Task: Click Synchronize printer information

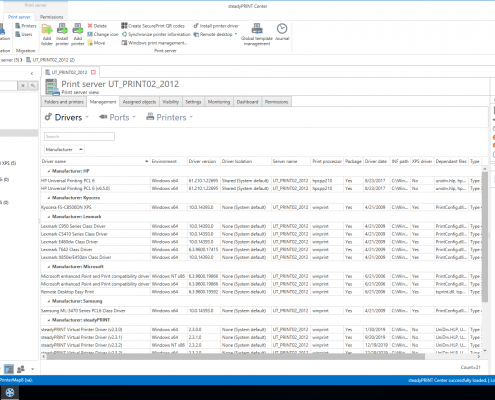Action: [156, 34]
